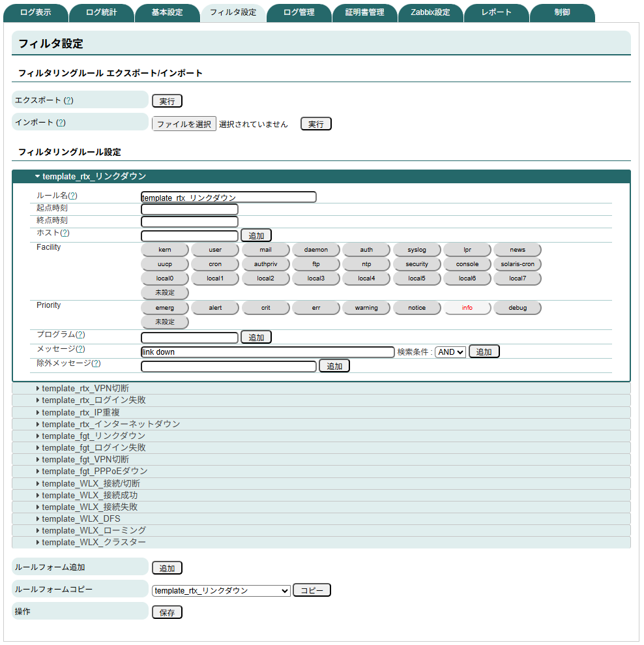The width and height of the screenshot is (644, 645).
Task: Enable the security facility filter
Action: pyautogui.click(x=417, y=263)
